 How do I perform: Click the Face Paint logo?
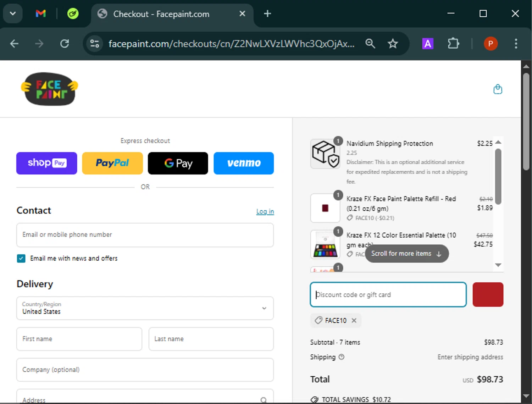pos(49,89)
